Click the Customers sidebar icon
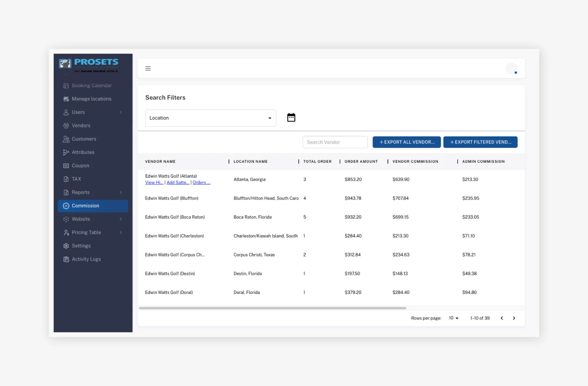 click(66, 139)
